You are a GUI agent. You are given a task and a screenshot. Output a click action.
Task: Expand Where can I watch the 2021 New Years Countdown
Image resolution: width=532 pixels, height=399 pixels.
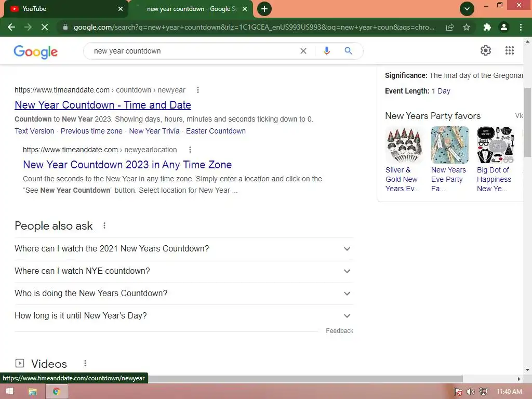click(x=183, y=249)
